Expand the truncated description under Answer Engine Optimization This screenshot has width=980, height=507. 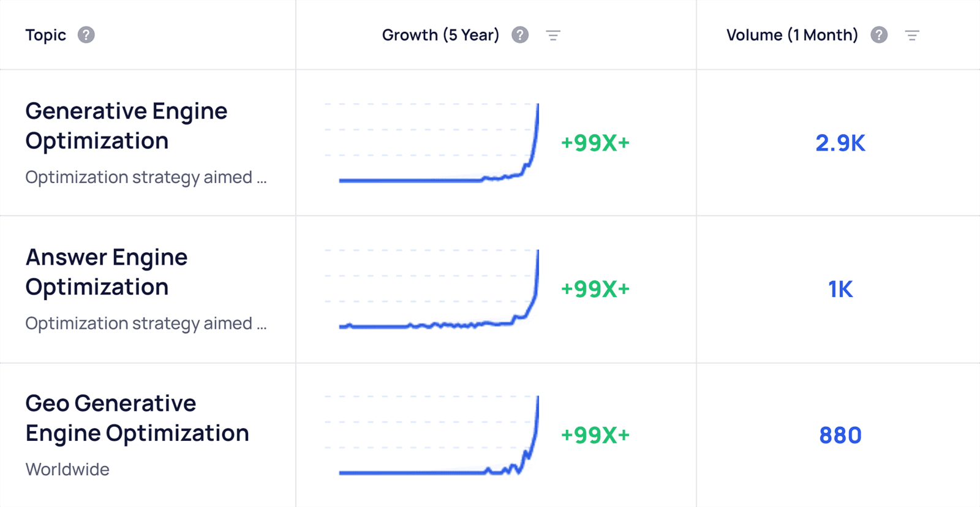pyautogui.click(x=146, y=323)
